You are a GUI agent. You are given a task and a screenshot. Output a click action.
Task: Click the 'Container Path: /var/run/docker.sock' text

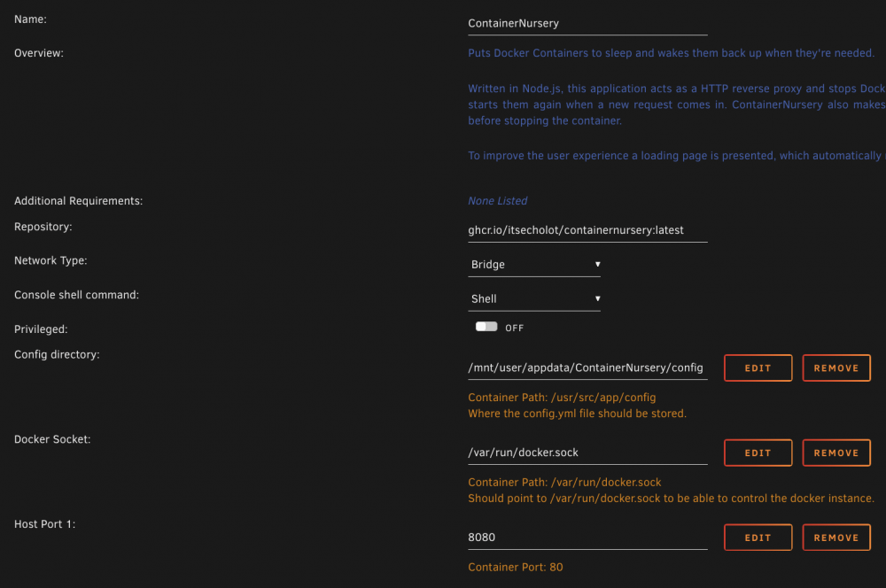coord(564,483)
